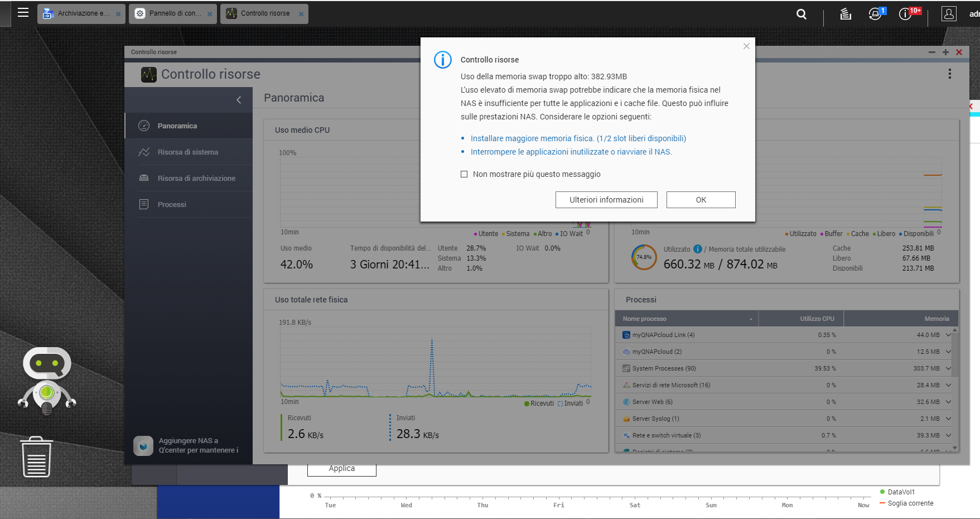Open background tasks stack icon
This screenshot has width=980, height=519.
coord(846,14)
